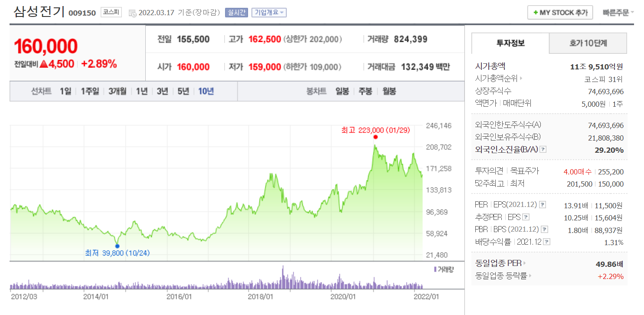
Task: Select the 10년 line chart period
Action: click(206, 91)
